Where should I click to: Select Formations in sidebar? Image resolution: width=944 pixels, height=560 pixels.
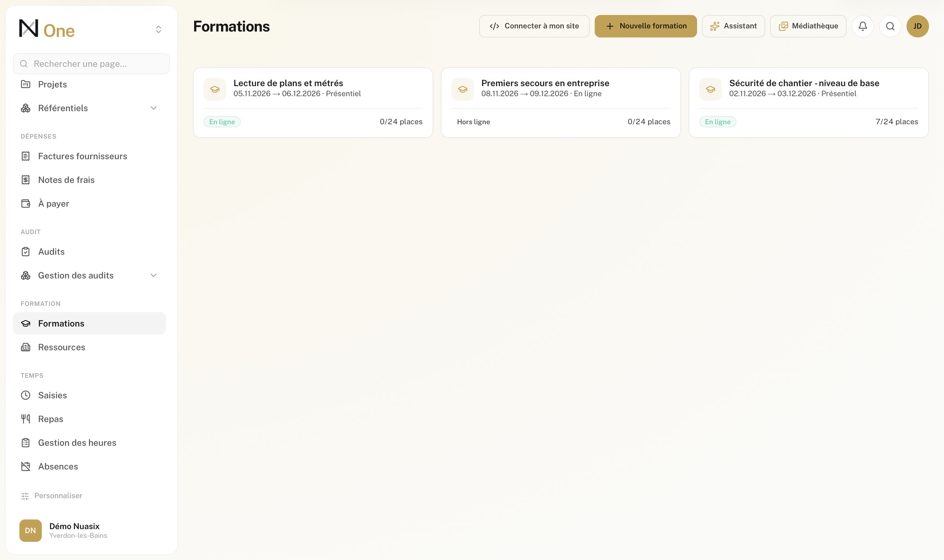pyautogui.click(x=90, y=323)
